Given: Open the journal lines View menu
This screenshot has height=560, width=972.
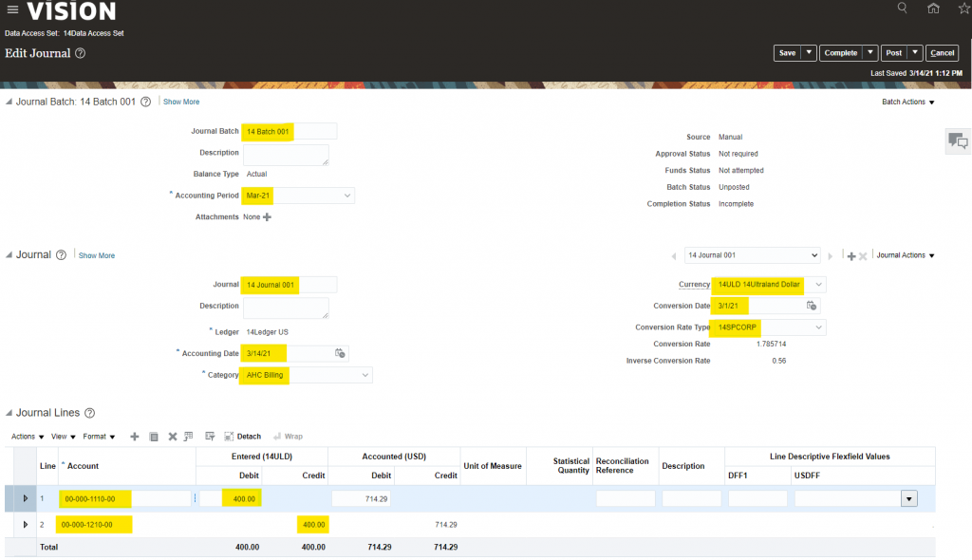Looking at the screenshot, I should pos(64,437).
